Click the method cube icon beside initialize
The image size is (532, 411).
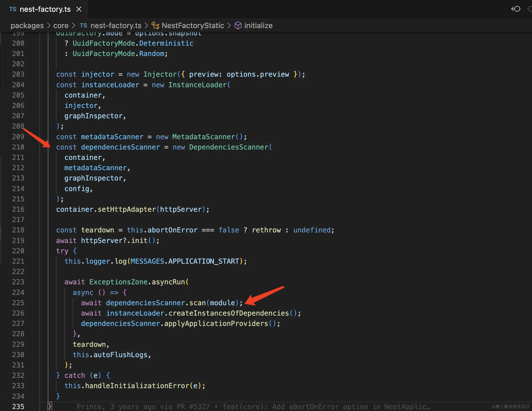[x=238, y=25]
